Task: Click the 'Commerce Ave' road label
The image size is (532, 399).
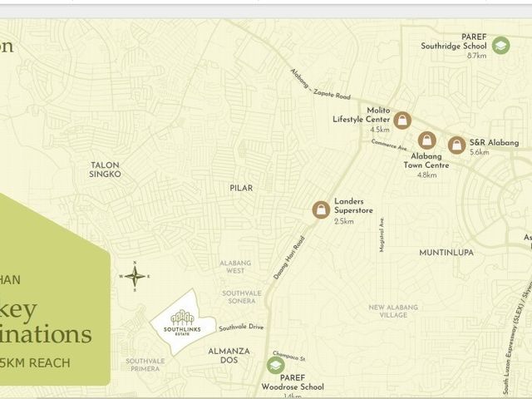Action: pyautogui.click(x=389, y=145)
